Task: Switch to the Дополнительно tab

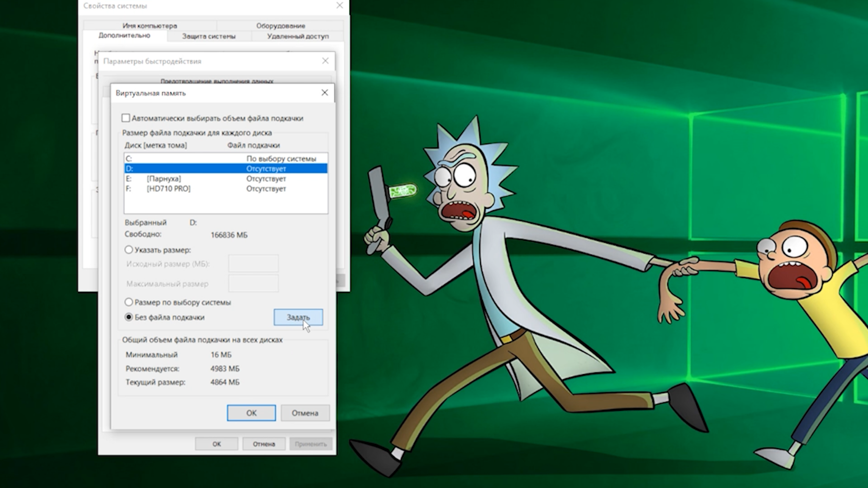Action: point(125,36)
